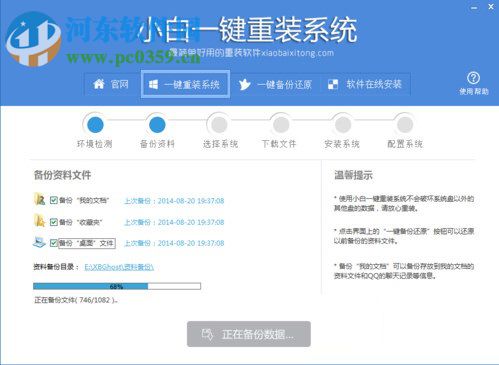
Task: Click the 安装系统 step circle
Action: 343,125
